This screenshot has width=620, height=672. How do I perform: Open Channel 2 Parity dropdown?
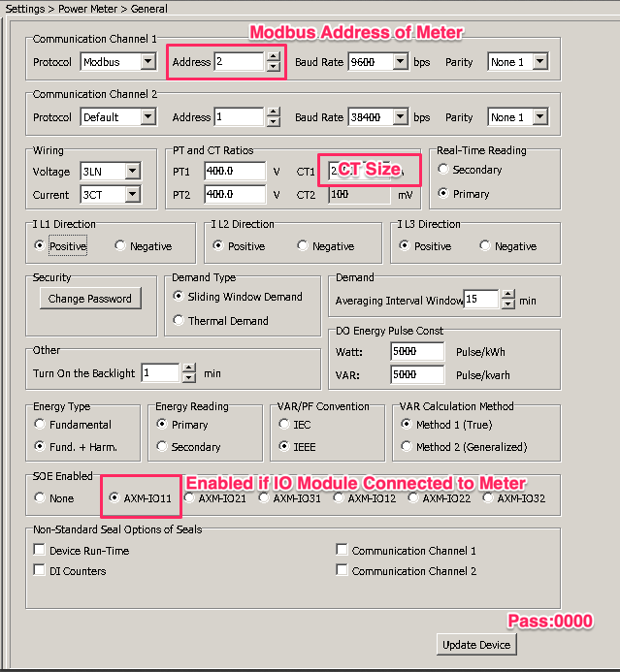pyautogui.click(x=518, y=117)
